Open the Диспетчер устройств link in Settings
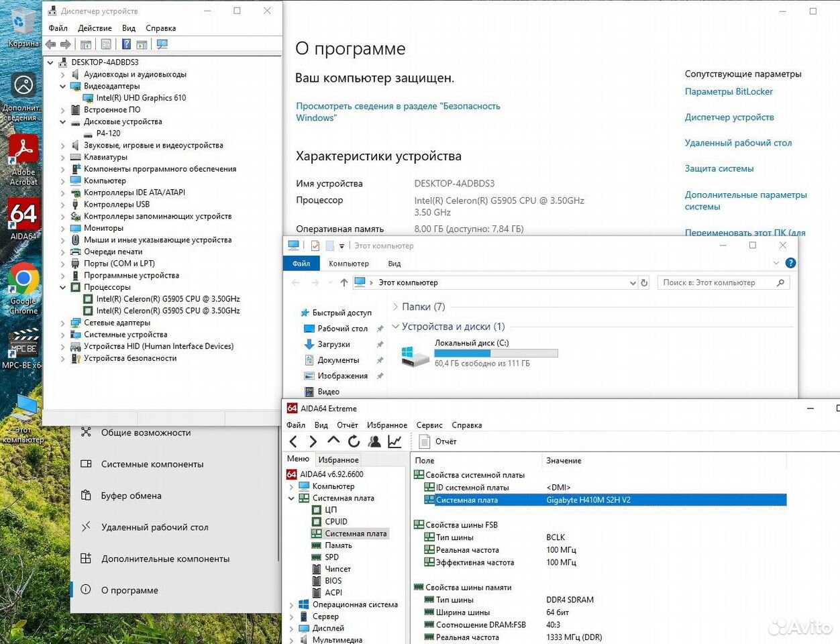Screen dimensions: 840x644 (x=729, y=117)
